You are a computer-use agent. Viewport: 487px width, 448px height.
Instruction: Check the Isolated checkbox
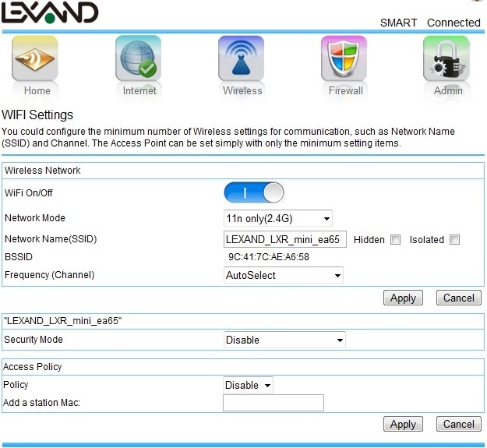[455, 240]
